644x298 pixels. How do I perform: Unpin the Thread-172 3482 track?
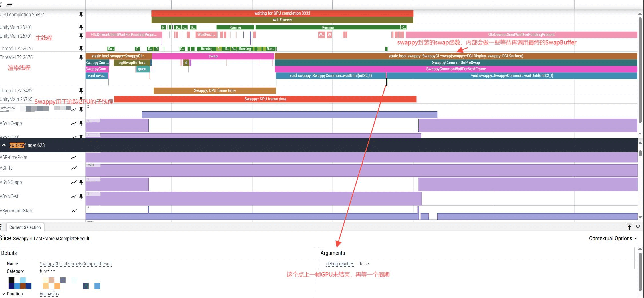click(x=81, y=91)
